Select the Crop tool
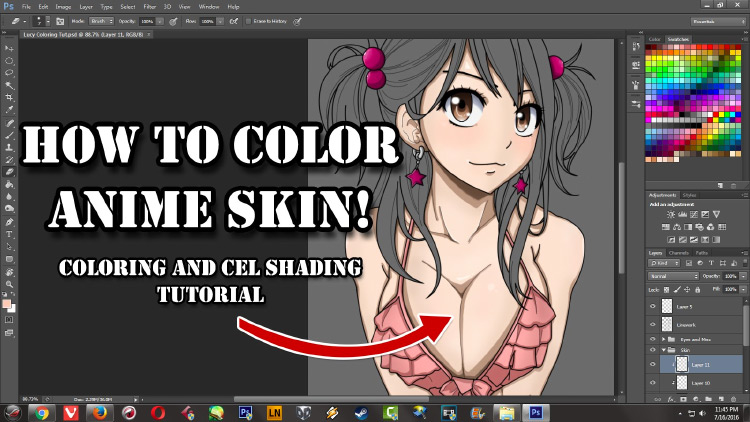 coord(9,98)
